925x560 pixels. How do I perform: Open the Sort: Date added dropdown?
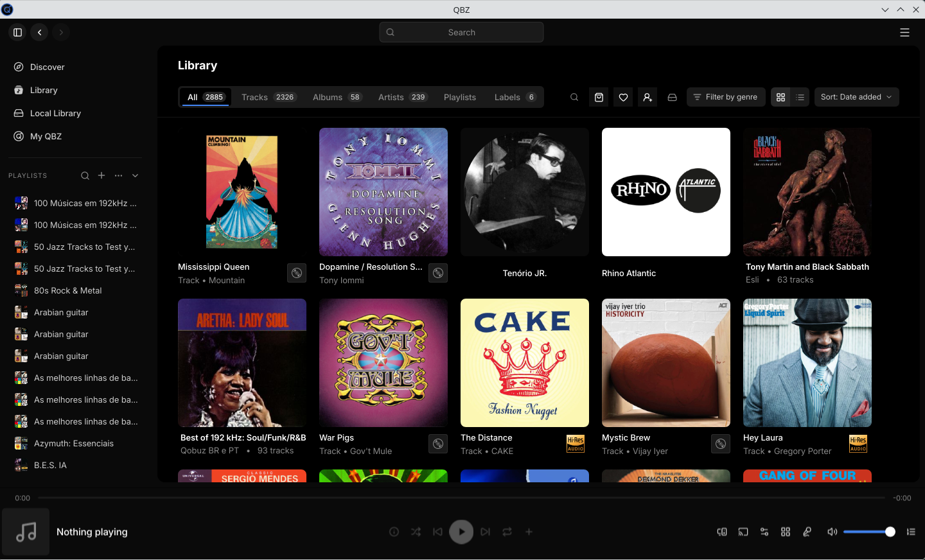click(x=856, y=97)
